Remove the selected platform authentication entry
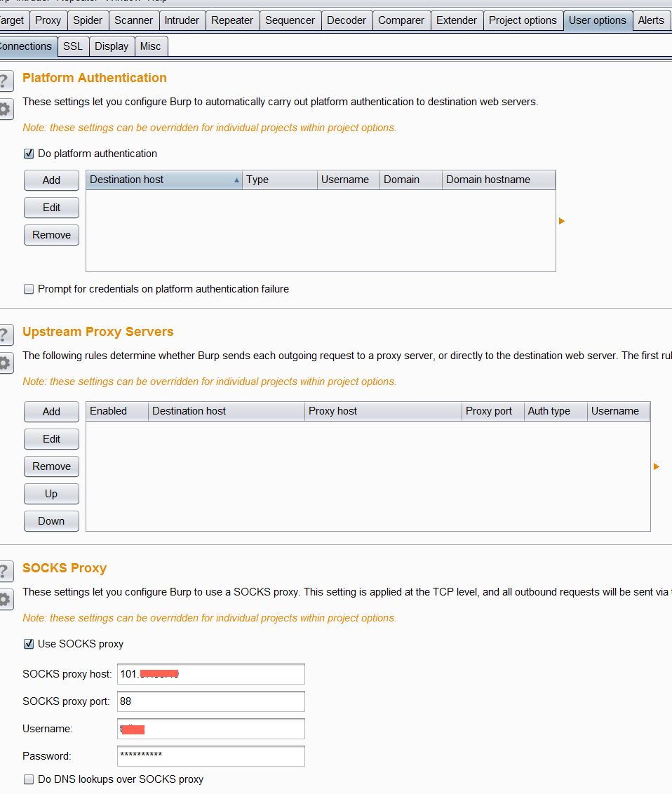 point(52,235)
